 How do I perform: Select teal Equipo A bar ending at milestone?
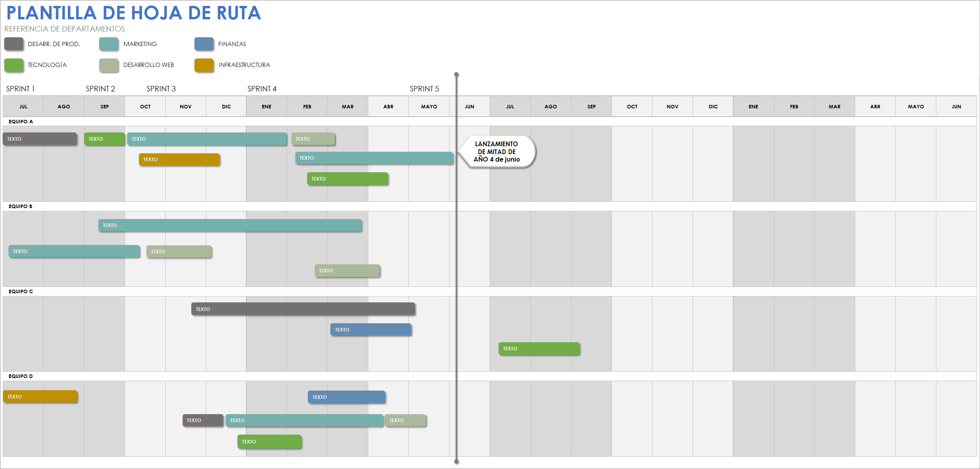(374, 158)
